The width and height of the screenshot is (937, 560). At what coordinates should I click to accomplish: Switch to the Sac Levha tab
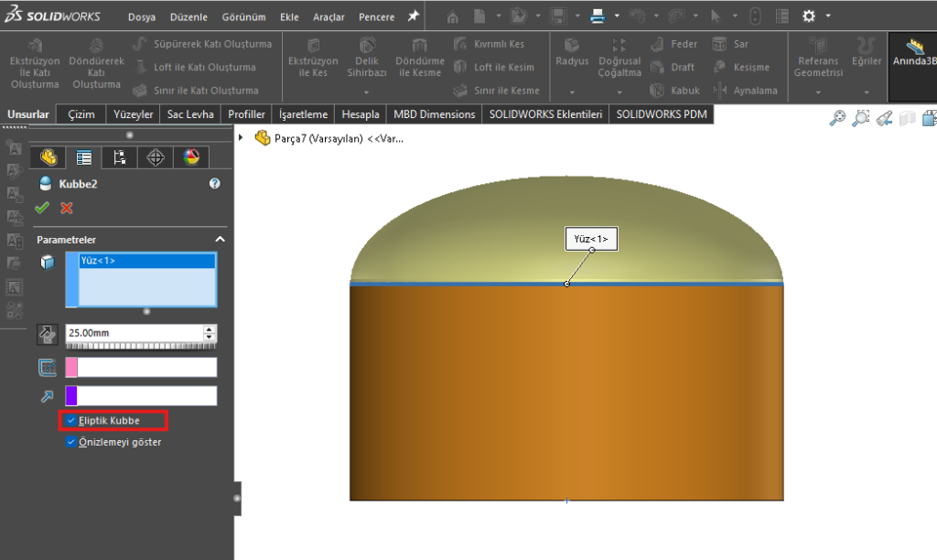point(190,114)
